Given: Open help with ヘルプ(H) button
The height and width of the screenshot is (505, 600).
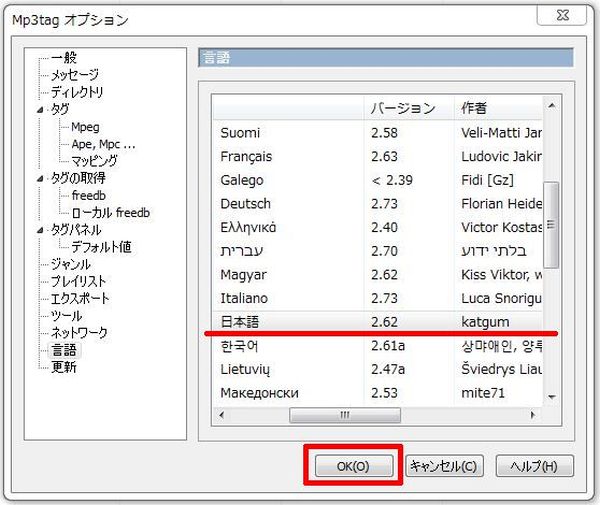Looking at the screenshot, I should coord(534,466).
